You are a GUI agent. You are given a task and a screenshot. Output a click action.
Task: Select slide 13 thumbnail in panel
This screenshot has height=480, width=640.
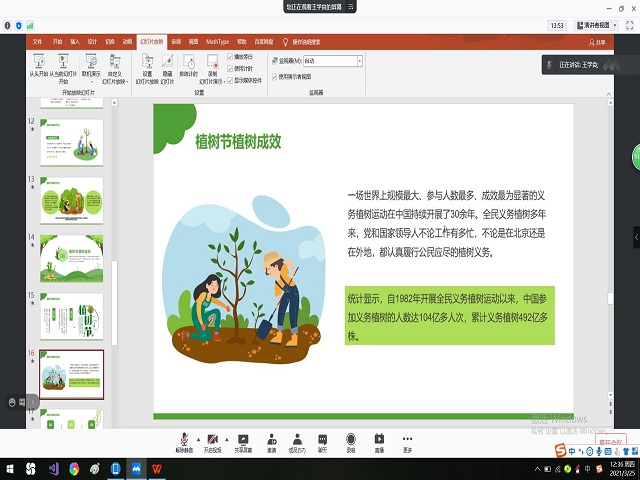[71, 199]
